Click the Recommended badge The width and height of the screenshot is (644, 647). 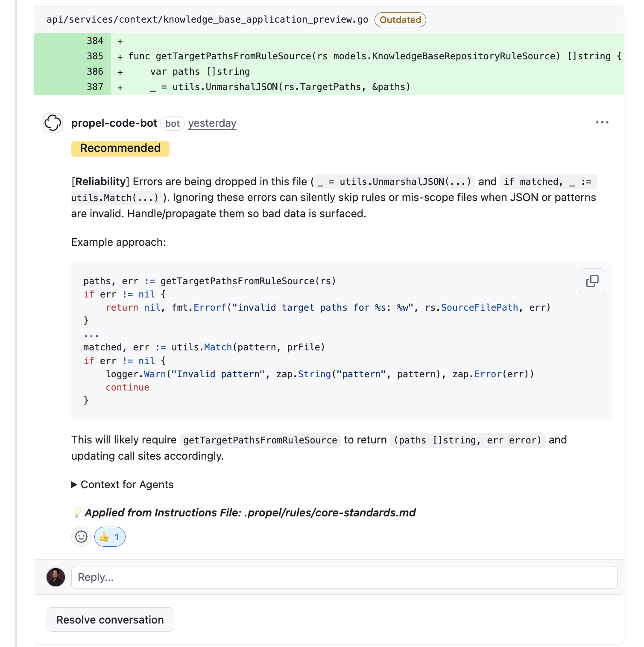[120, 149]
